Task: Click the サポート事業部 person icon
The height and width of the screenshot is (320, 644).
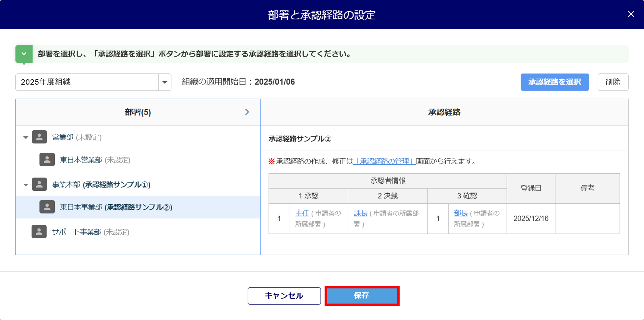Action: (x=39, y=232)
